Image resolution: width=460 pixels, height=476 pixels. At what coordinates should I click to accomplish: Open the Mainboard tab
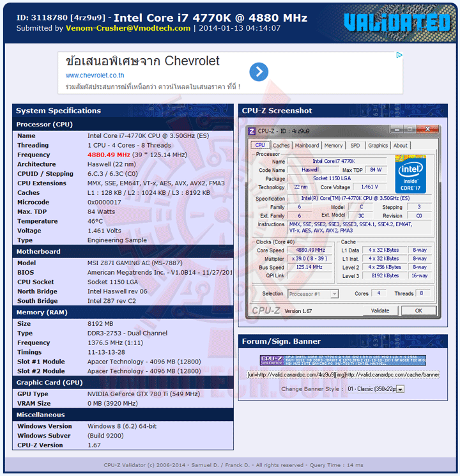(307, 146)
